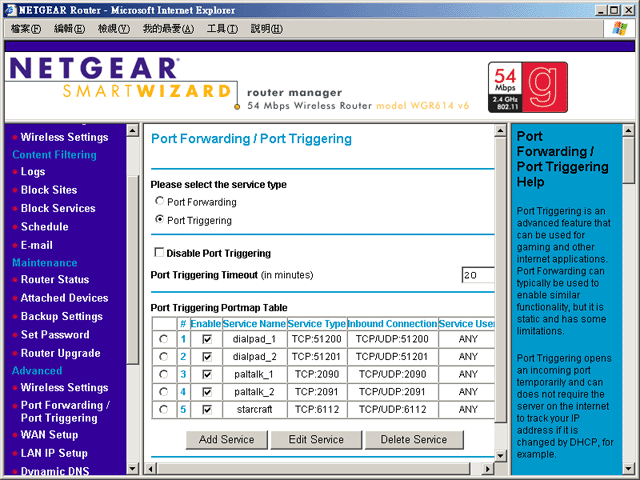Viewport: 640px width, 480px height.
Task: Open Set Password page
Action: click(x=55, y=335)
